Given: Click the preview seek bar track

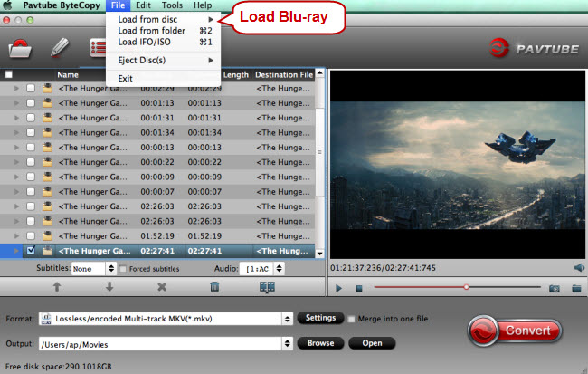Looking at the screenshot, I should 457,287.
